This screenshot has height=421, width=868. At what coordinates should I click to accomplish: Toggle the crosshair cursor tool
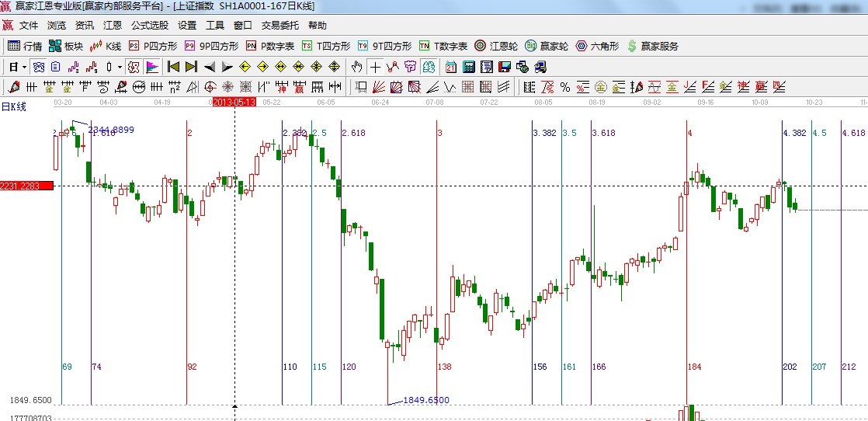click(x=375, y=67)
